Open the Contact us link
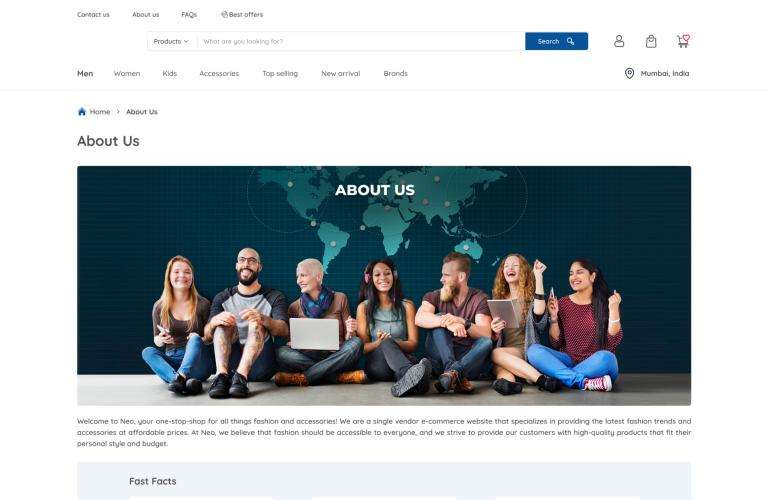Image resolution: width=768 pixels, height=500 pixels. click(93, 15)
